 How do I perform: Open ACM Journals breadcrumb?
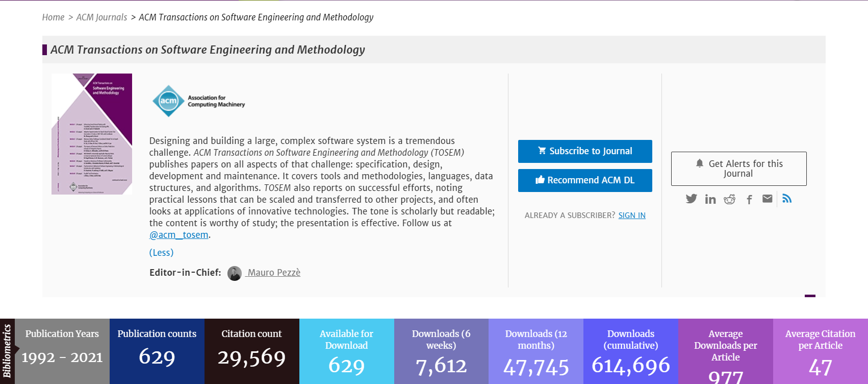click(101, 17)
